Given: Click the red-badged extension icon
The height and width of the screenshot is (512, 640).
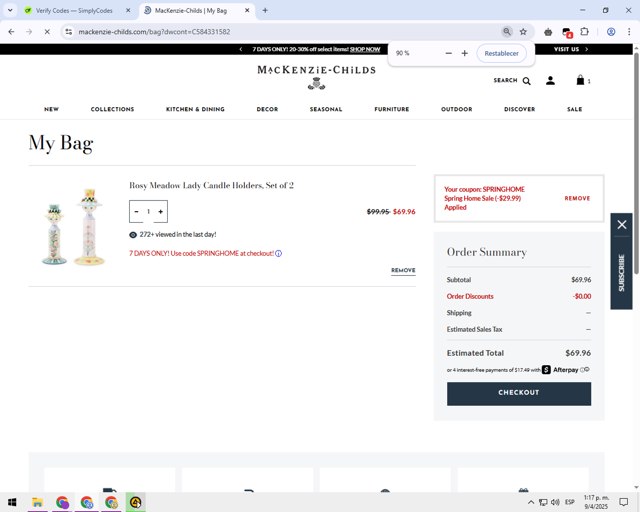Looking at the screenshot, I should 567,32.
